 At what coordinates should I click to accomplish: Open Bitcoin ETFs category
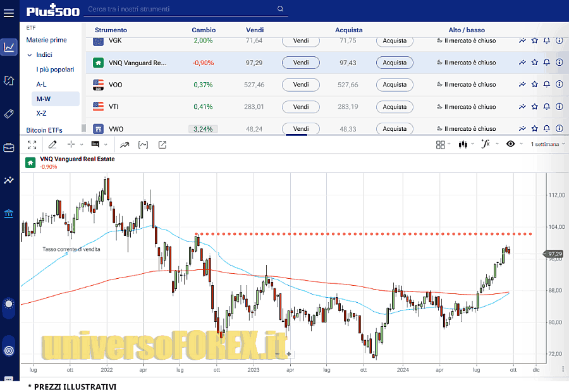point(44,130)
